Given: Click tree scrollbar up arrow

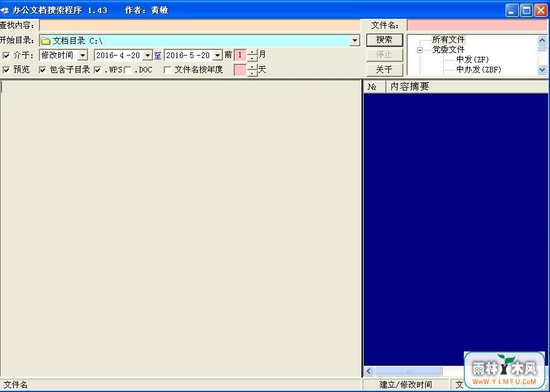Looking at the screenshot, I should (x=543, y=40).
